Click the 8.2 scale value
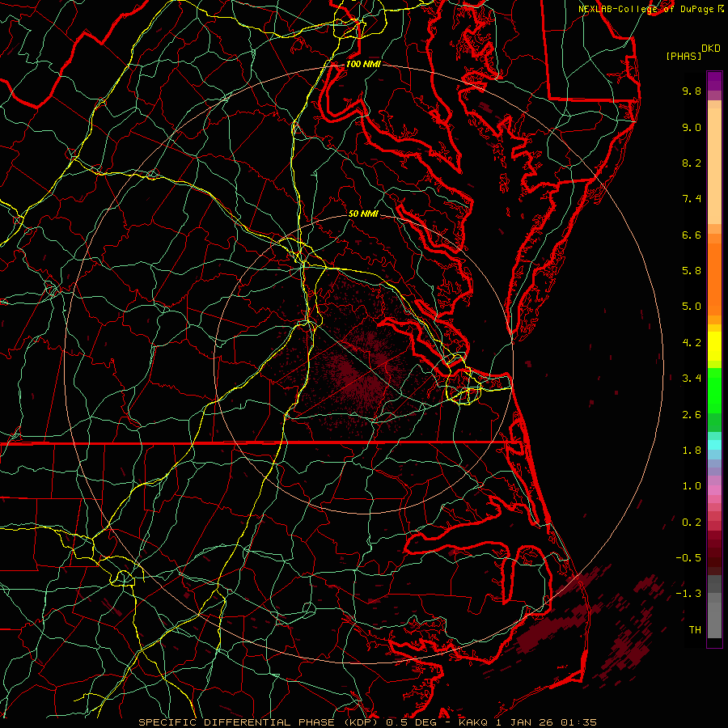 coord(692,163)
